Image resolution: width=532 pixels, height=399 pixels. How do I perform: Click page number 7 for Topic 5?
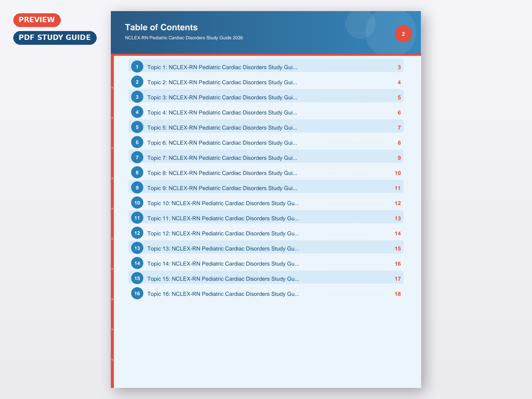pos(399,128)
